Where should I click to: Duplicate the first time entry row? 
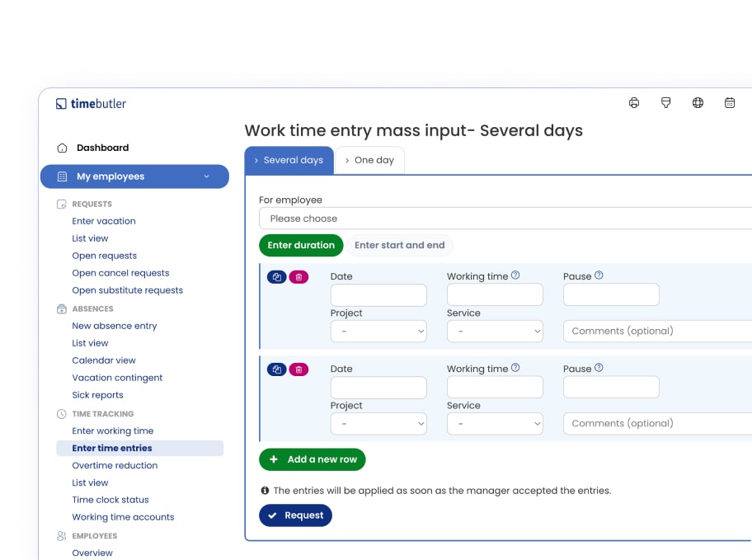[x=277, y=277]
